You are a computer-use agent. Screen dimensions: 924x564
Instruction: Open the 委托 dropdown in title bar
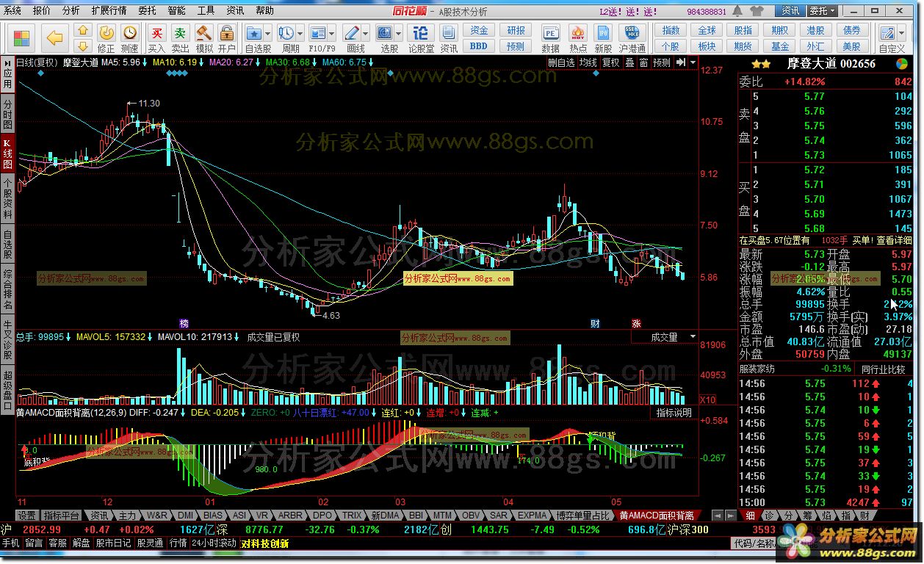coord(823,10)
